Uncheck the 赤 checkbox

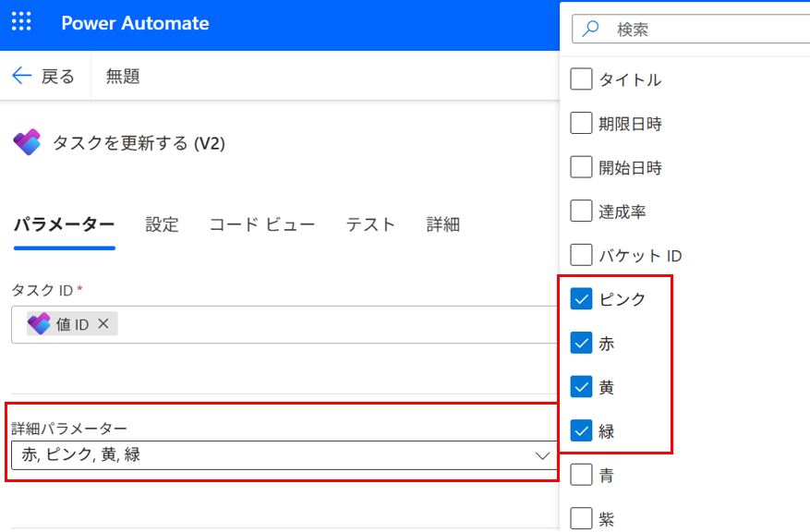click(581, 343)
